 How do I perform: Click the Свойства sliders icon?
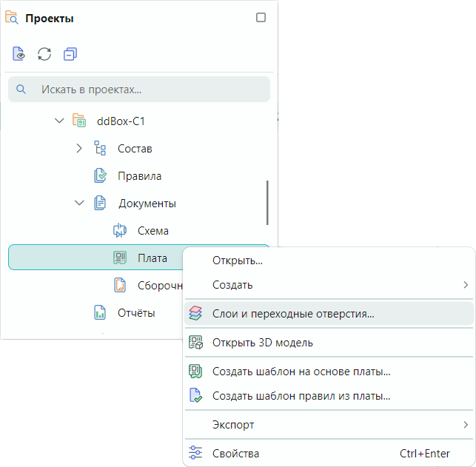tap(195, 453)
